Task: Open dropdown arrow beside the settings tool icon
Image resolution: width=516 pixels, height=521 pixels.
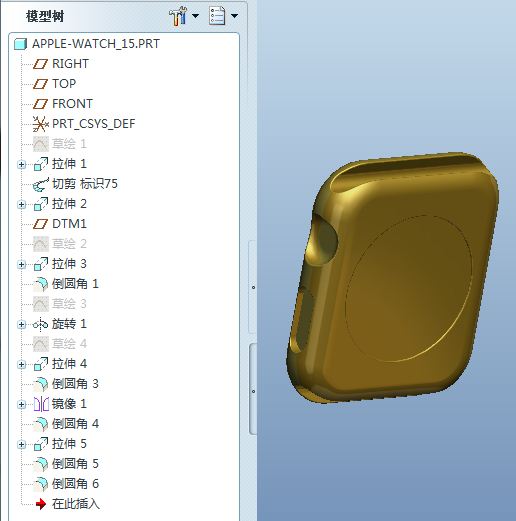Action: tap(196, 16)
